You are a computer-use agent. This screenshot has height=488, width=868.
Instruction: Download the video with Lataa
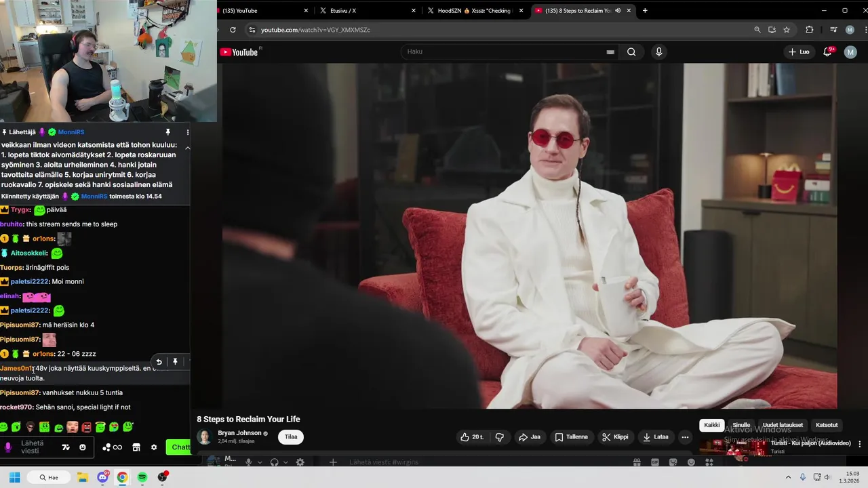click(656, 437)
